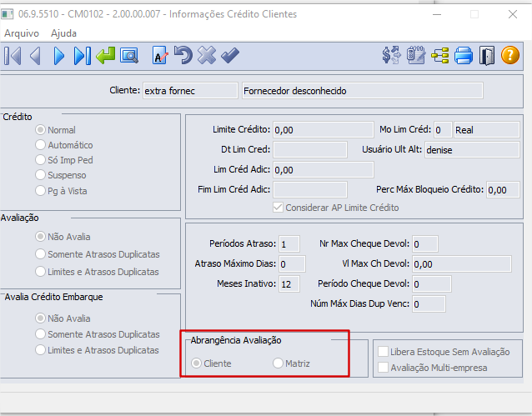Screen dimensions: 532x416
Task: Click the Meses Inativo field
Action: [289, 283]
